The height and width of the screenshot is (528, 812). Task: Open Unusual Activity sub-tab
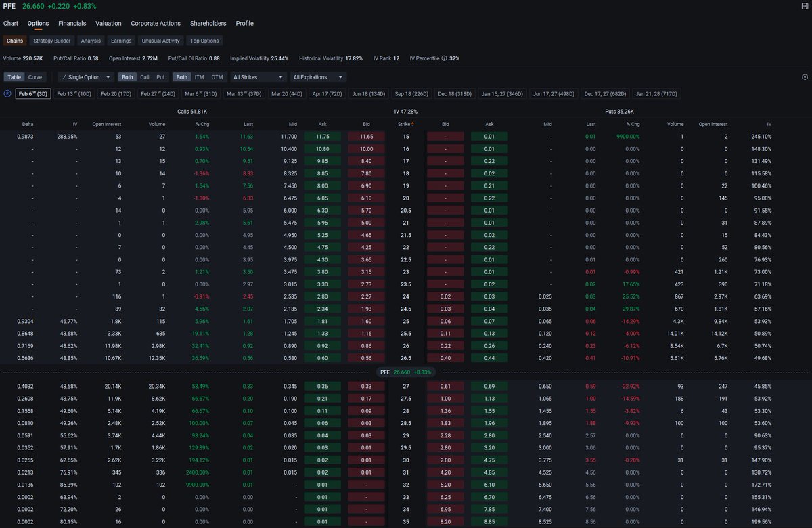(161, 41)
